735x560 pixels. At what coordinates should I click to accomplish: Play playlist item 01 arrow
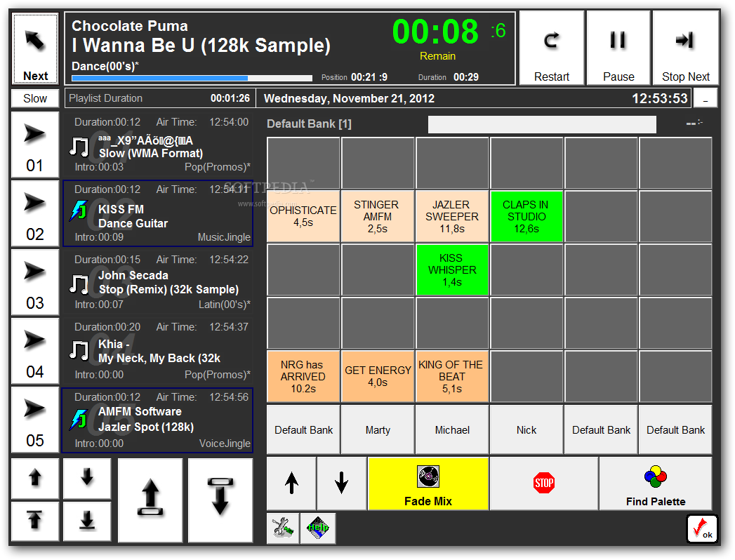tap(35, 145)
